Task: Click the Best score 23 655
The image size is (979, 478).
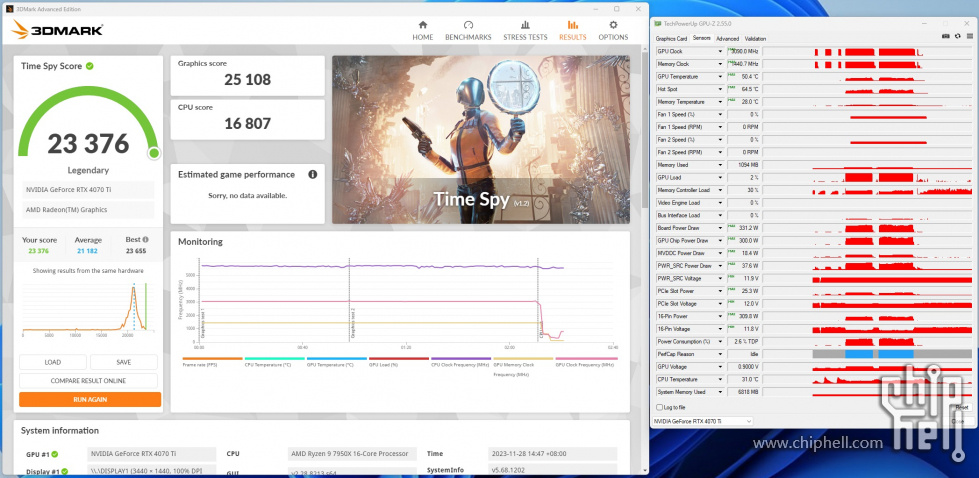Action: tap(137, 251)
